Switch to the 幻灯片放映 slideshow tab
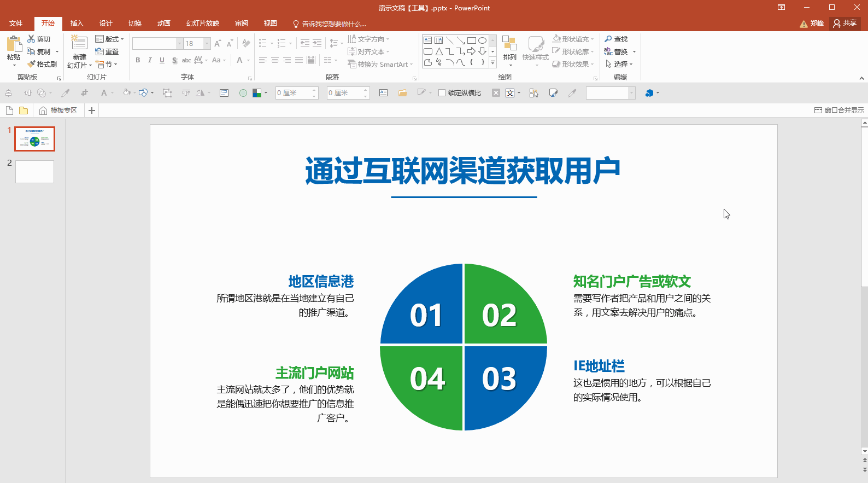Viewport: 868px width, 483px height. (202, 24)
